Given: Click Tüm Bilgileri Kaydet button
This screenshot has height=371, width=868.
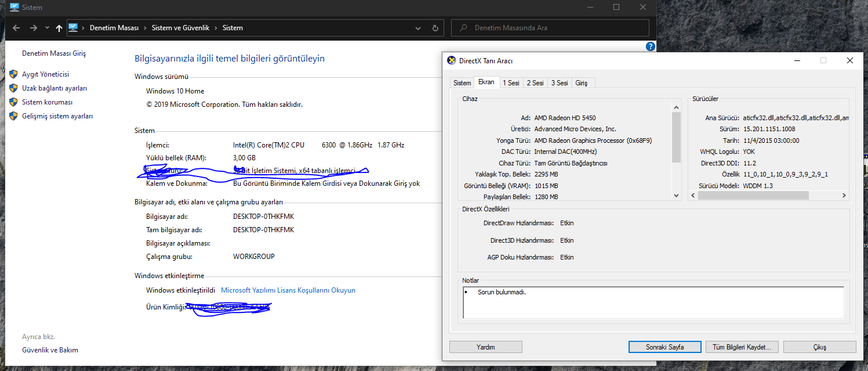Looking at the screenshot, I should pos(742,347).
